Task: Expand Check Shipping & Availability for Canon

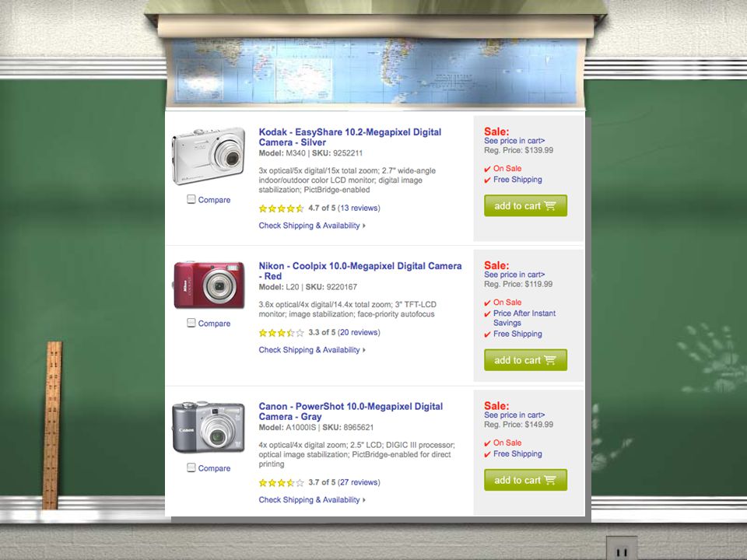Action: coord(312,499)
